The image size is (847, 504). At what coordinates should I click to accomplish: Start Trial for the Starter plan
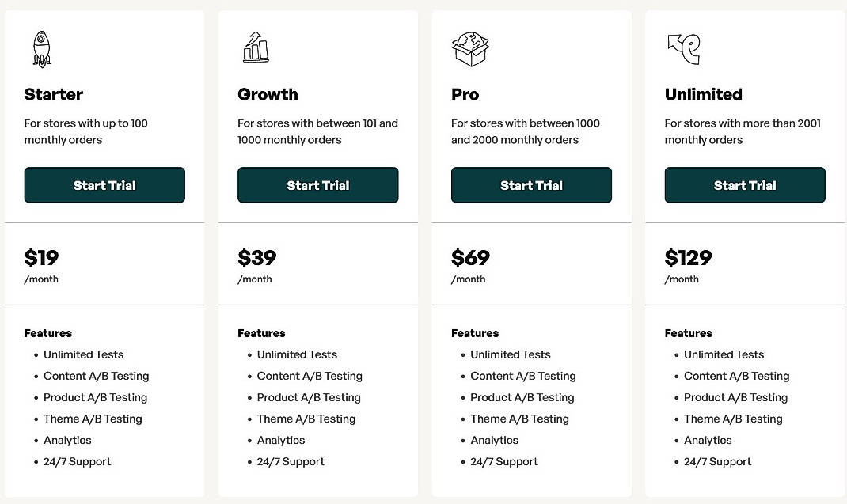[x=104, y=184]
